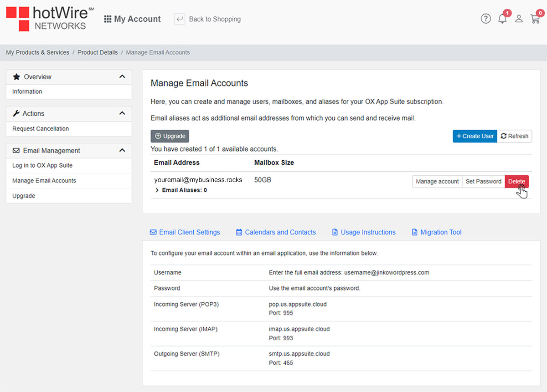547x392 pixels.
Task: Click the grey Upgrade button
Action: pos(170,136)
